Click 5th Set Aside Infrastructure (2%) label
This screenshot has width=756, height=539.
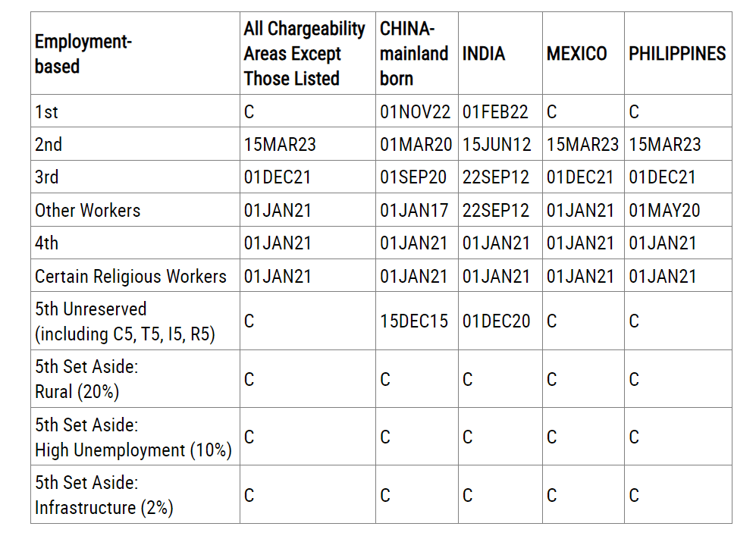tap(104, 495)
